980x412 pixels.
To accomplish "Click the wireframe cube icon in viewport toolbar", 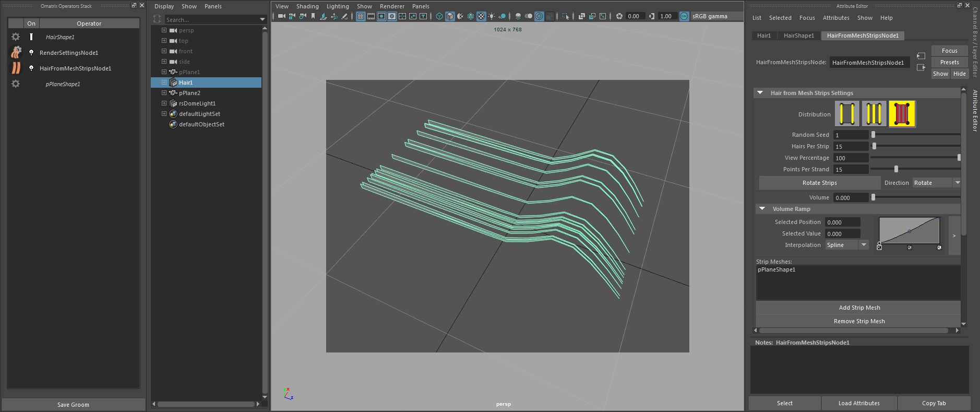I will click(x=439, y=16).
